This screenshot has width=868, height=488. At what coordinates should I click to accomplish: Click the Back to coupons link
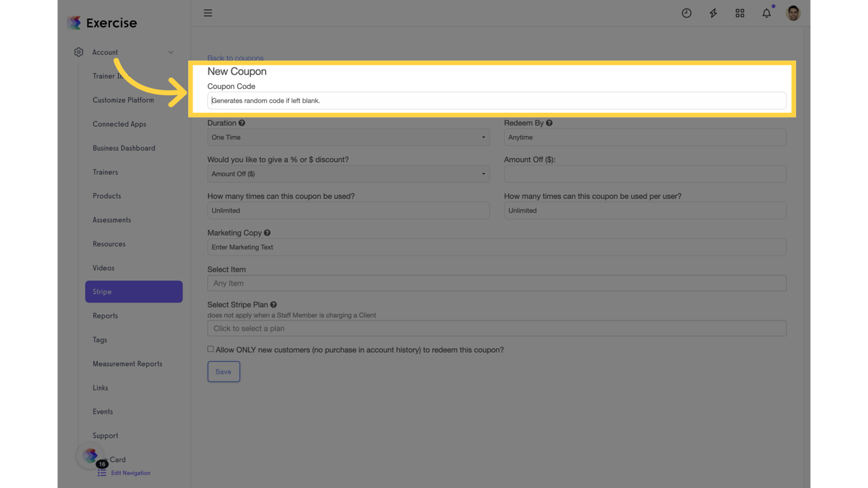pos(235,58)
